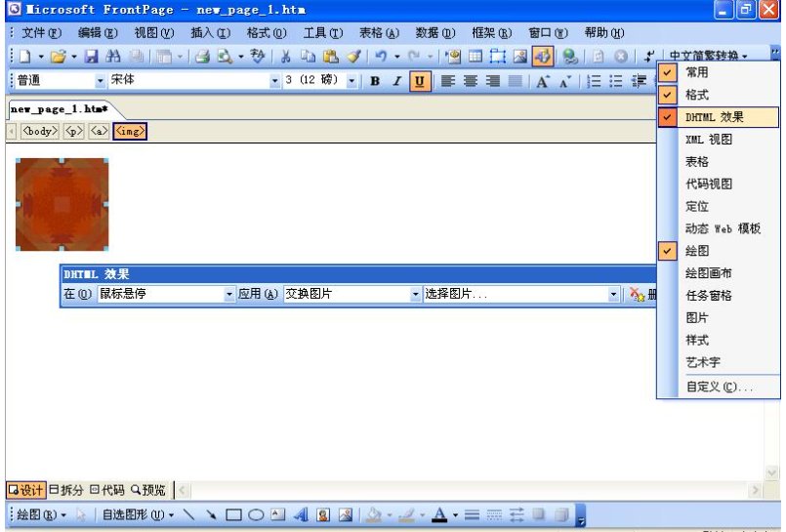The width and height of the screenshot is (786, 532).
Task: Insert Clip Art from drawing toolbar
Action: [x=323, y=514]
